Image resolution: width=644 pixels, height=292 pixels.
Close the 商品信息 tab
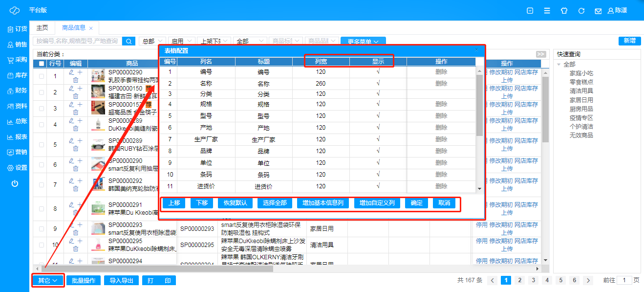click(x=91, y=28)
